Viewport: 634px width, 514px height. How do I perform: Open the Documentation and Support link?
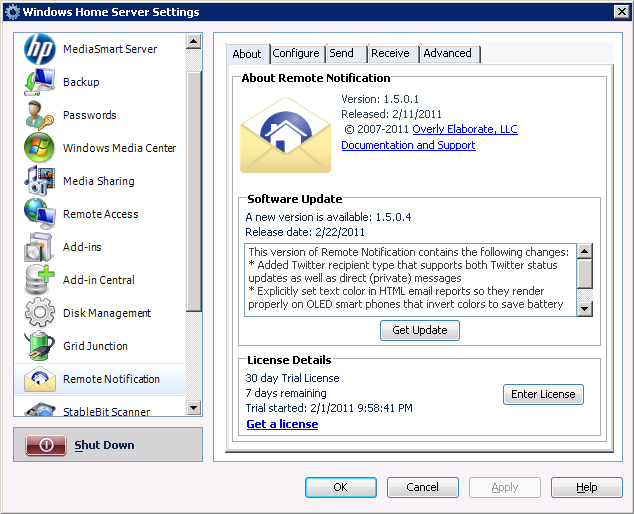click(x=408, y=145)
